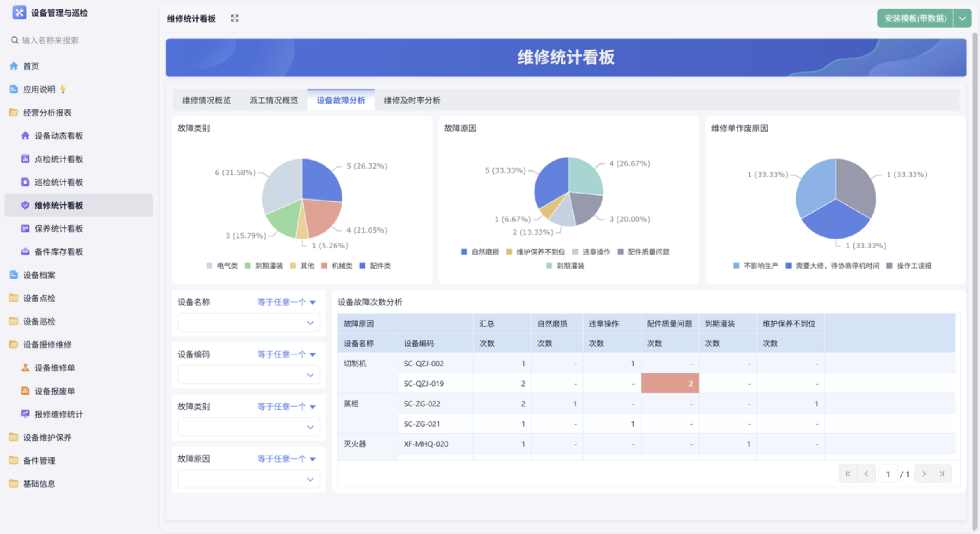Image resolution: width=980 pixels, height=534 pixels.
Task: Open 等于任意一个 operator for 故障原因 filter
Action: coord(287,459)
